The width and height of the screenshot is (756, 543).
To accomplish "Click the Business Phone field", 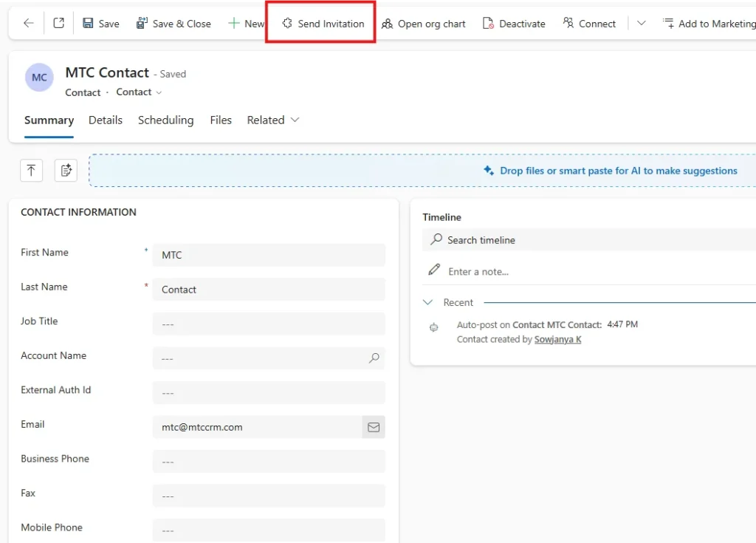I will [269, 462].
